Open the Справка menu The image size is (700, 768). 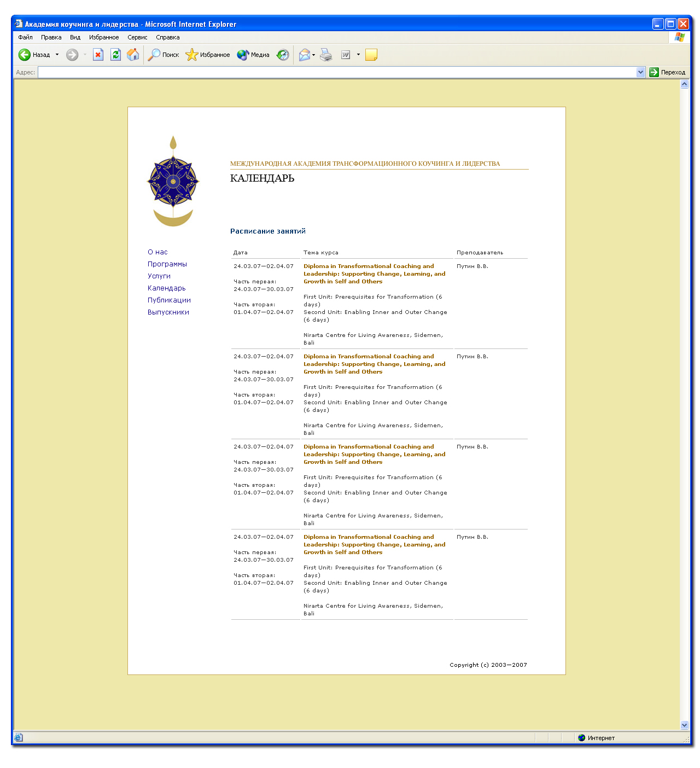167,37
